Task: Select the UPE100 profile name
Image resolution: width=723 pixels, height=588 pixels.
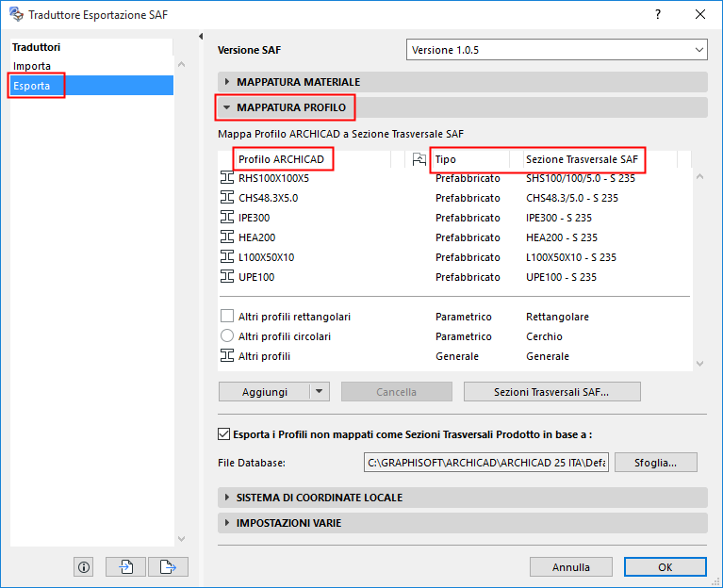Action: coord(256,277)
